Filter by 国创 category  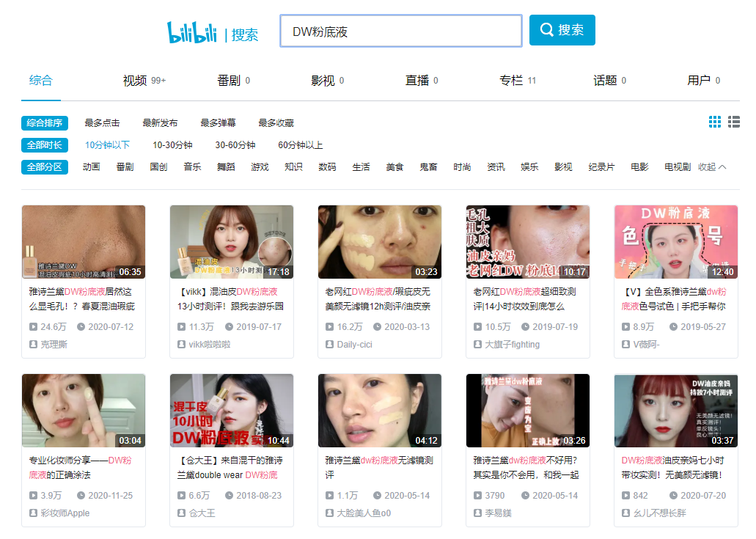158,167
